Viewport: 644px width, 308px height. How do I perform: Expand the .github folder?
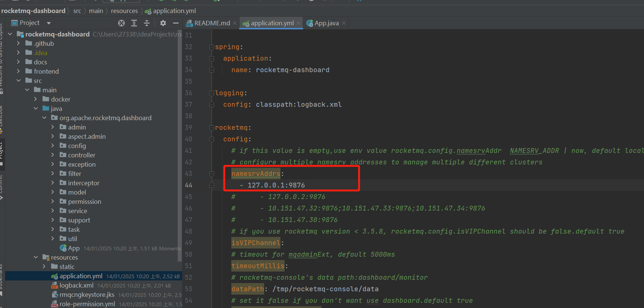(x=18, y=44)
